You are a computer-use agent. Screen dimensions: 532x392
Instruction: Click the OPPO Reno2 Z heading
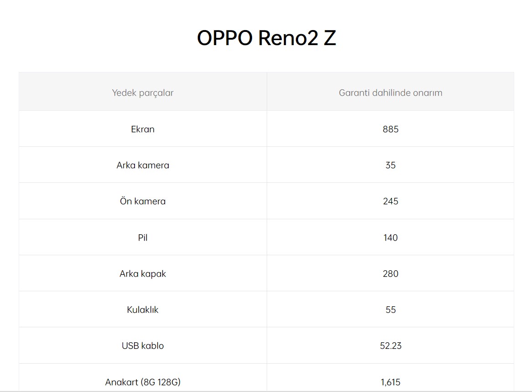point(266,38)
